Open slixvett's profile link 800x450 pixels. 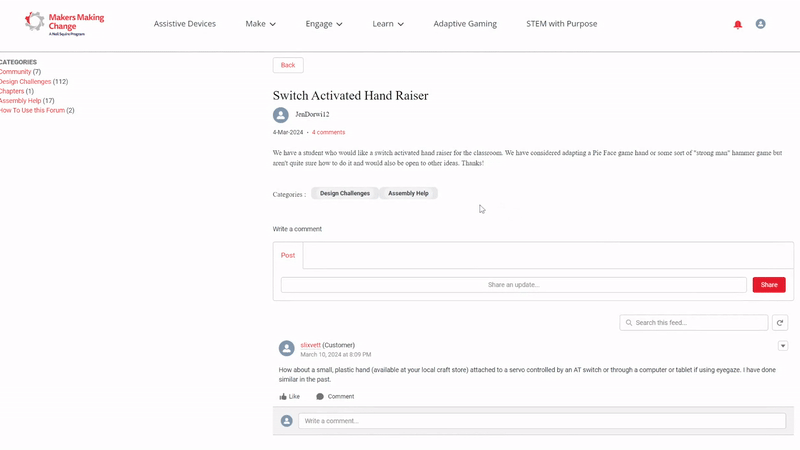(x=310, y=345)
